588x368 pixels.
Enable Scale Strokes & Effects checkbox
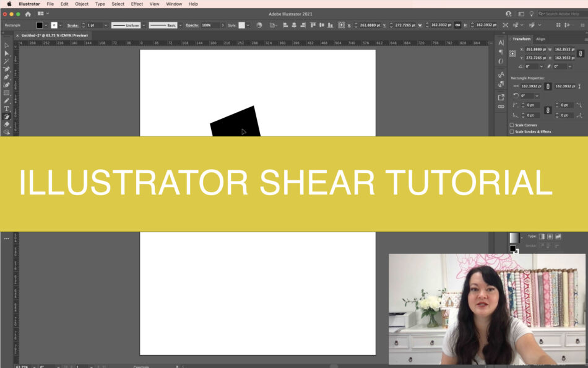(x=512, y=131)
